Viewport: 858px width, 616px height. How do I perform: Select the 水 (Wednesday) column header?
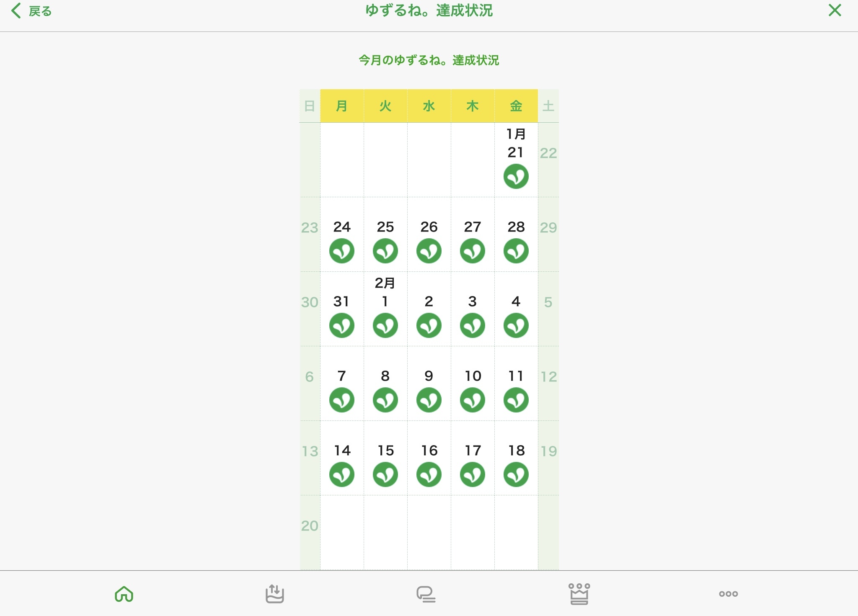coord(429,106)
